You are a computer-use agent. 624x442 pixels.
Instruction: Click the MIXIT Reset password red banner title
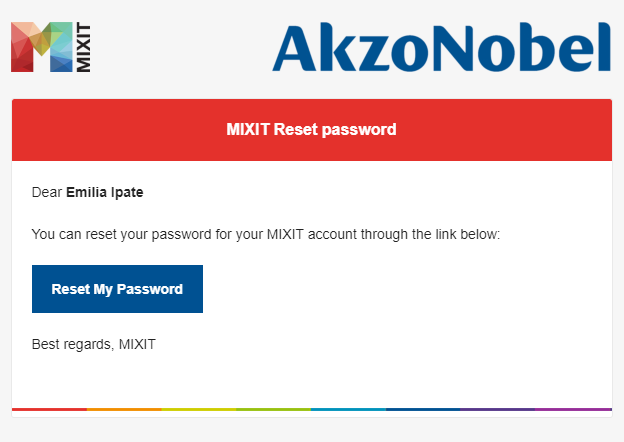coord(312,129)
